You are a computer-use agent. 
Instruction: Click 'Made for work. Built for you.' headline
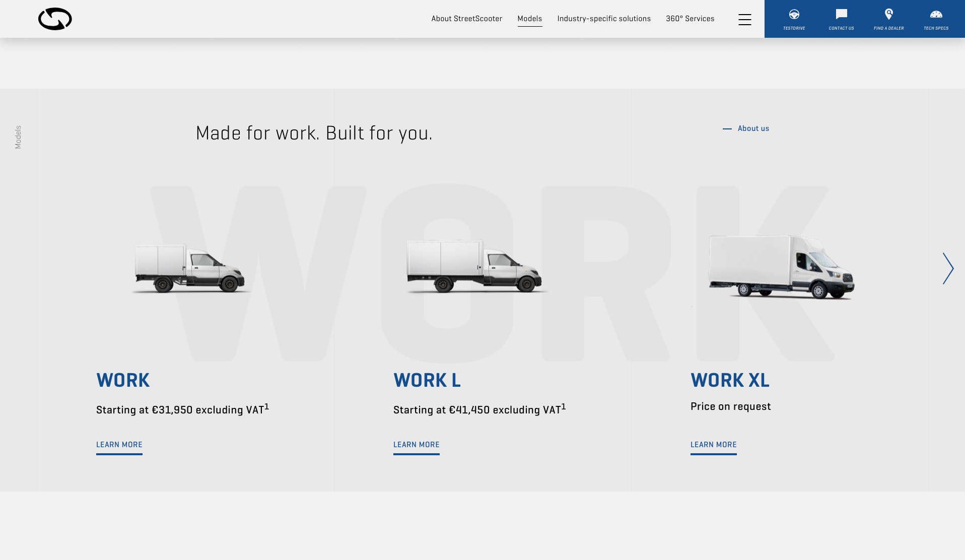click(x=314, y=133)
